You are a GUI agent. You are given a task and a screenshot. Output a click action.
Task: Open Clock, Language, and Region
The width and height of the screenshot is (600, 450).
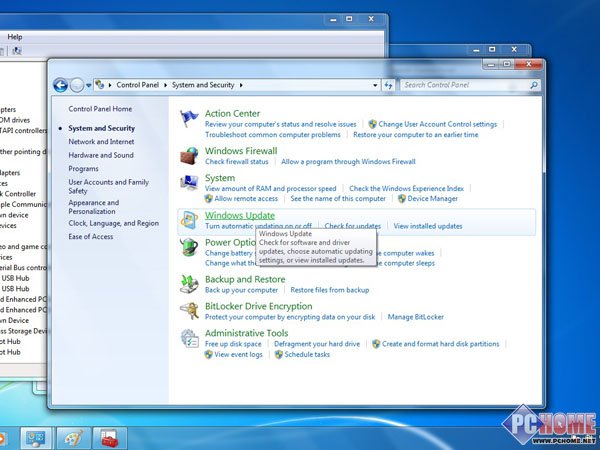coord(114,223)
